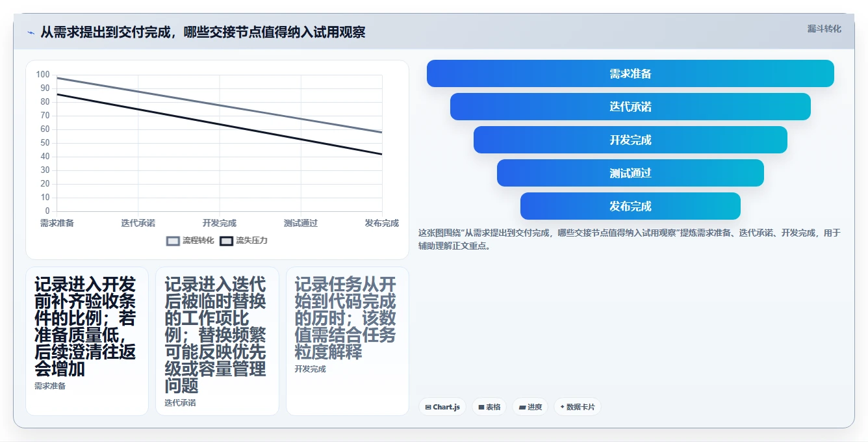Screen dimensions: 868x442
Task: Click the description text starting 这张图围绕
Action: point(629,239)
